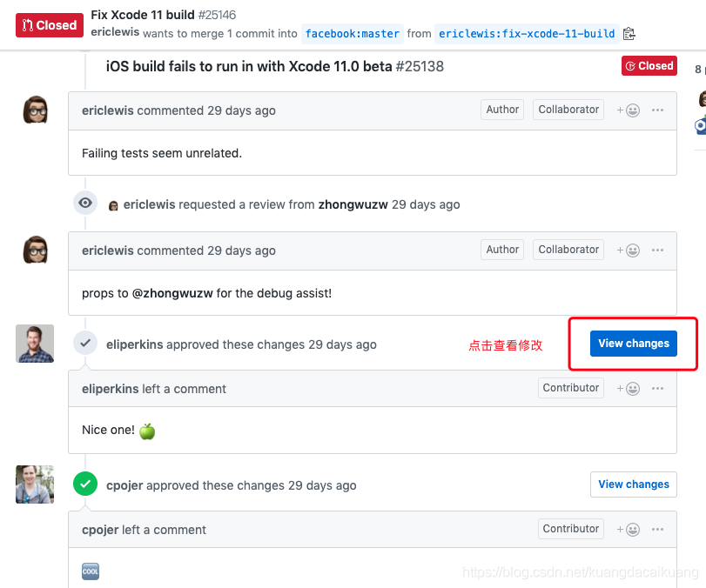Screen dimensions: 706x588
Task: Click the COOL emoji in cpojer's comment
Action: pyautogui.click(x=91, y=571)
